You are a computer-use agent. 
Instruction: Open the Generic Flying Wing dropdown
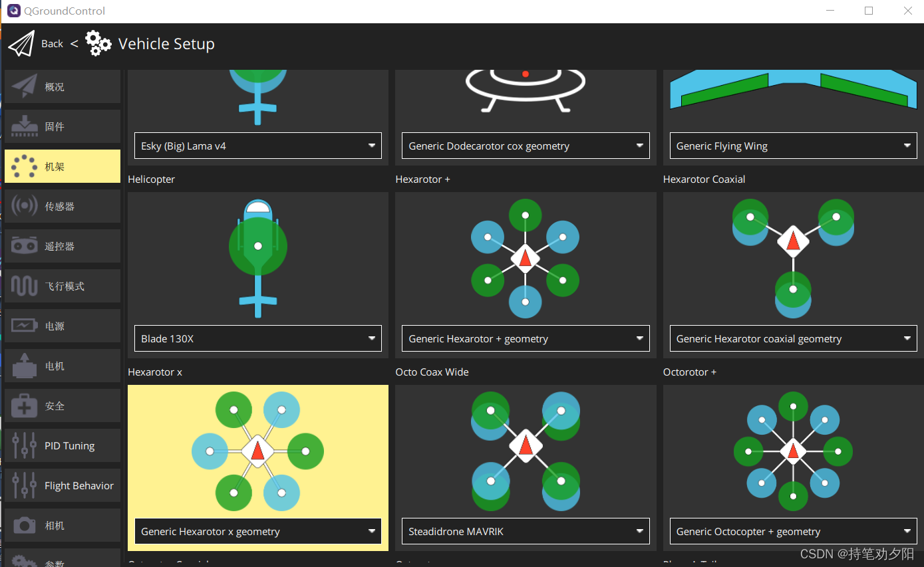(x=793, y=146)
